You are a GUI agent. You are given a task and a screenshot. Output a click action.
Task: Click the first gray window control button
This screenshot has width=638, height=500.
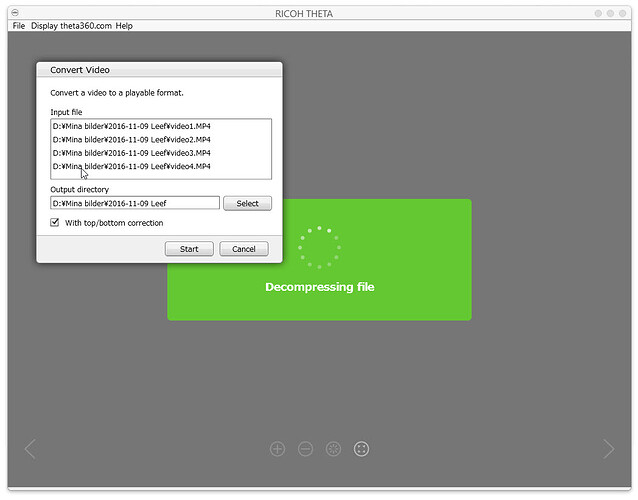[598, 13]
